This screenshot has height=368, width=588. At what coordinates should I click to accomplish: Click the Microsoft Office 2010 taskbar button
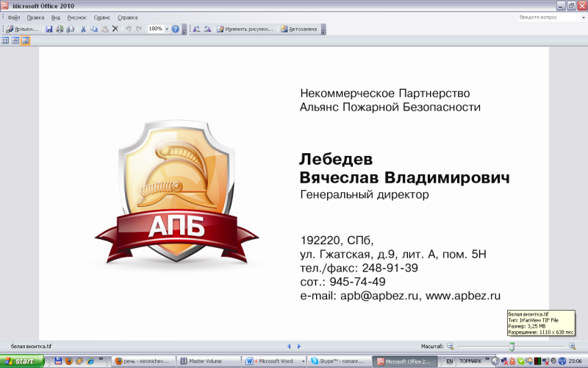click(405, 361)
